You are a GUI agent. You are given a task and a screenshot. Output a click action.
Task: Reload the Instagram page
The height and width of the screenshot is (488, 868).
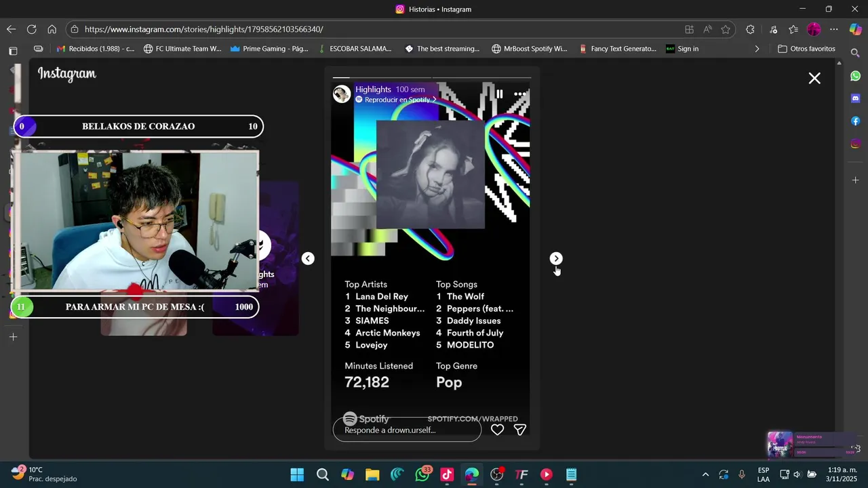coord(31,29)
